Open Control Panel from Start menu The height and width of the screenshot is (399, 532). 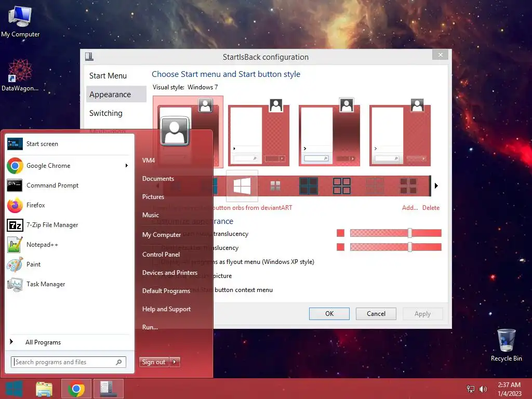[161, 255]
